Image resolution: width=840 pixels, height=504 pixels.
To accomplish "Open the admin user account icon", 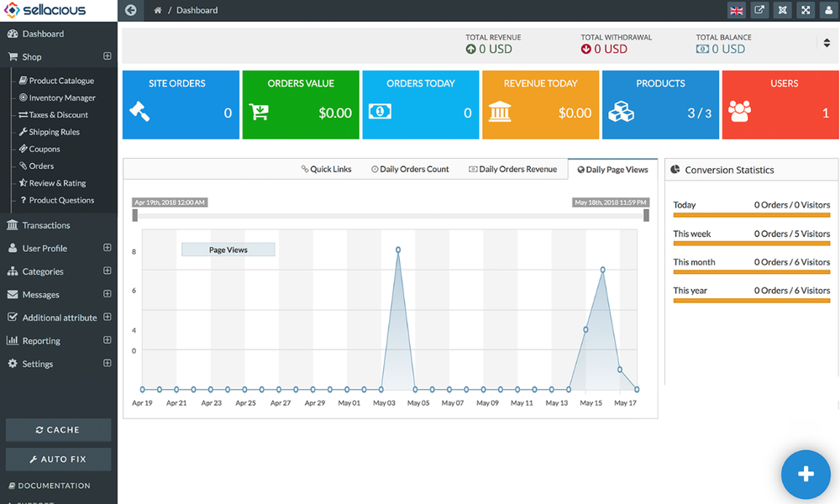I will point(828,10).
